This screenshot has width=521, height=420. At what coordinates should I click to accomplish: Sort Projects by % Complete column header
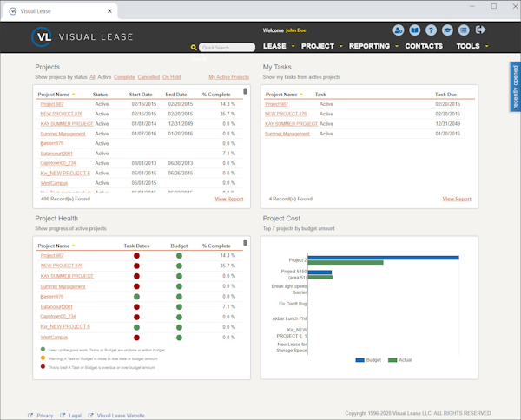[216, 95]
